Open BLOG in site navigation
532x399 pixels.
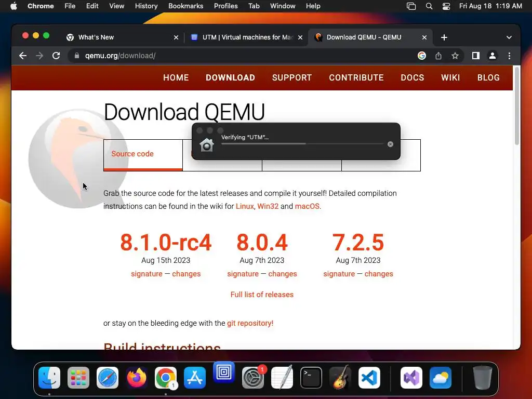coord(488,78)
